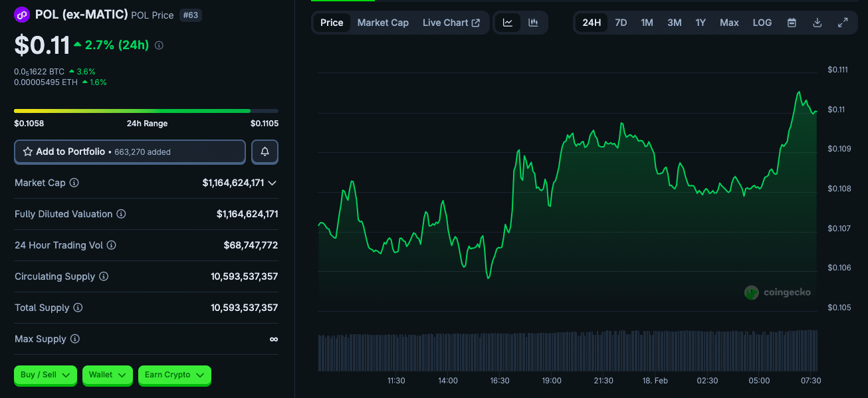This screenshot has width=868, height=398.
Task: Click the Market Cap info tooltip icon
Action: click(x=72, y=183)
